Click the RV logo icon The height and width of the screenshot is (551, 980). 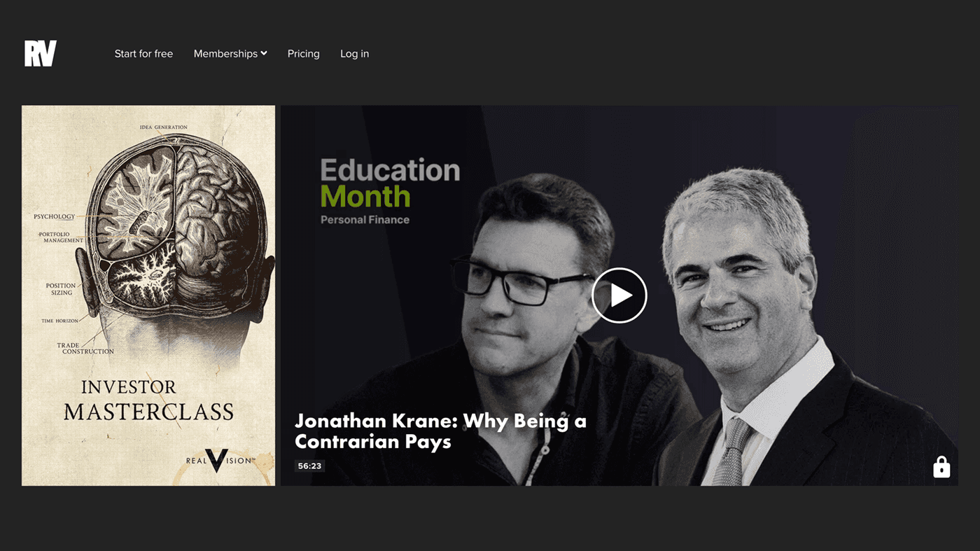(40, 54)
